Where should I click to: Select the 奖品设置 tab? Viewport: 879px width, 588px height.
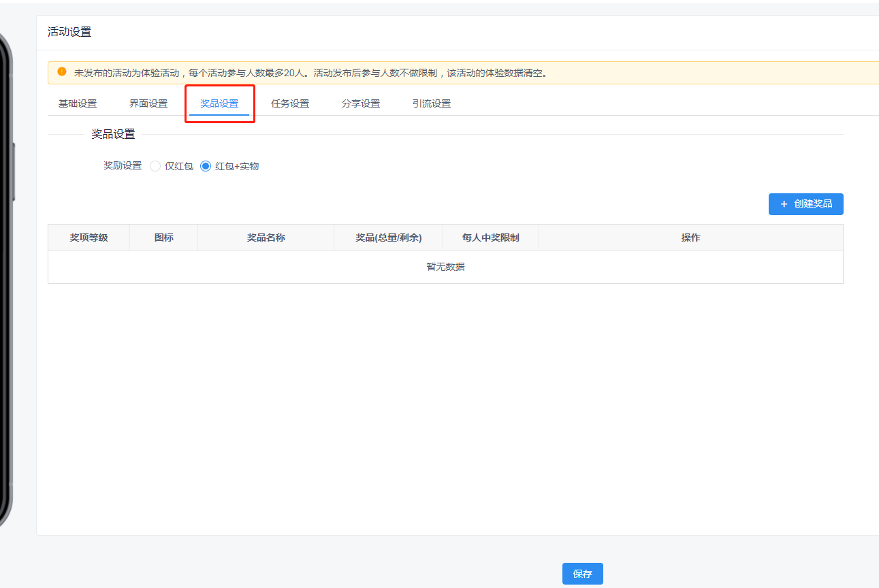click(x=219, y=103)
